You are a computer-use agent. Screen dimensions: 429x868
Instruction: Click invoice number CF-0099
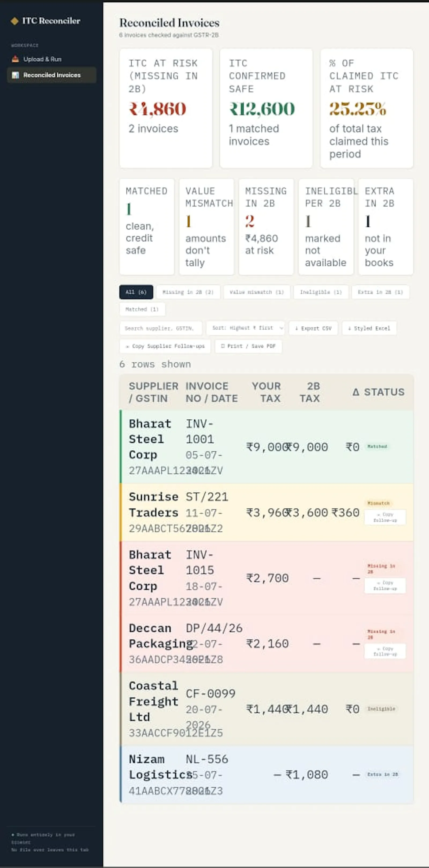tap(210, 694)
